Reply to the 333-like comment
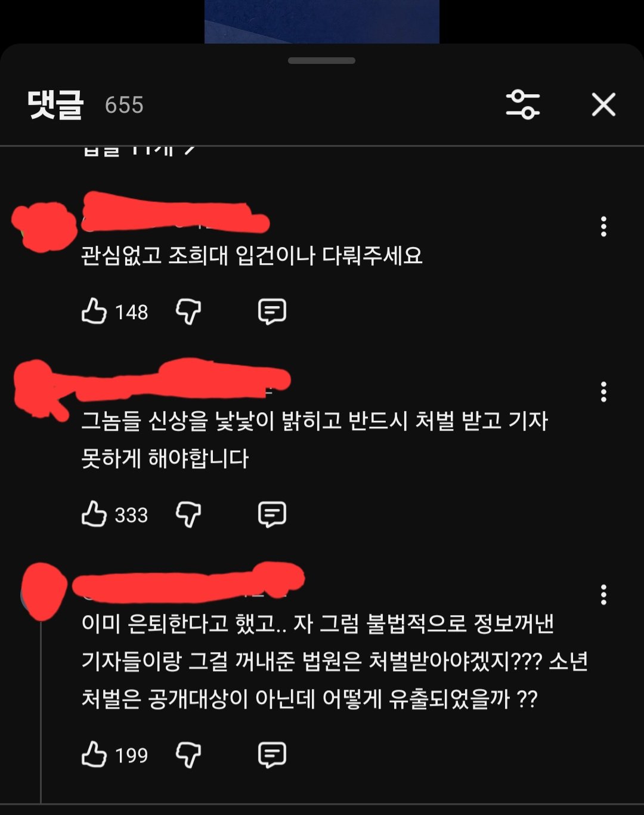This screenshot has width=644, height=815. (x=272, y=514)
